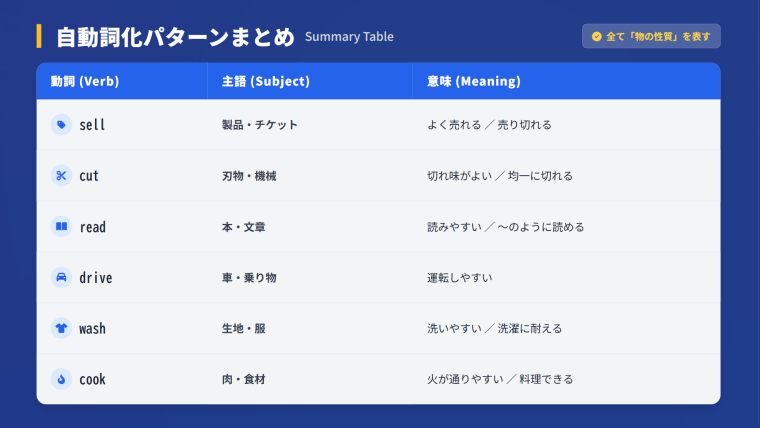The height and width of the screenshot is (428, 760).
Task: Click the 主語 (Subject) column header
Action: click(265, 81)
